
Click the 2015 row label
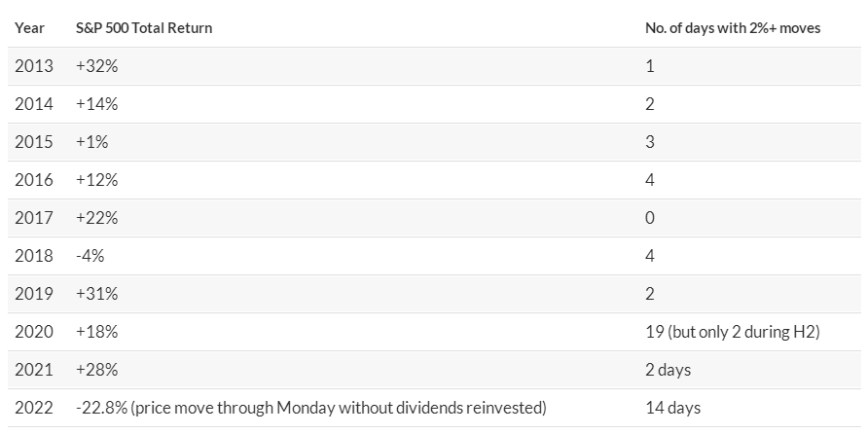(x=33, y=142)
